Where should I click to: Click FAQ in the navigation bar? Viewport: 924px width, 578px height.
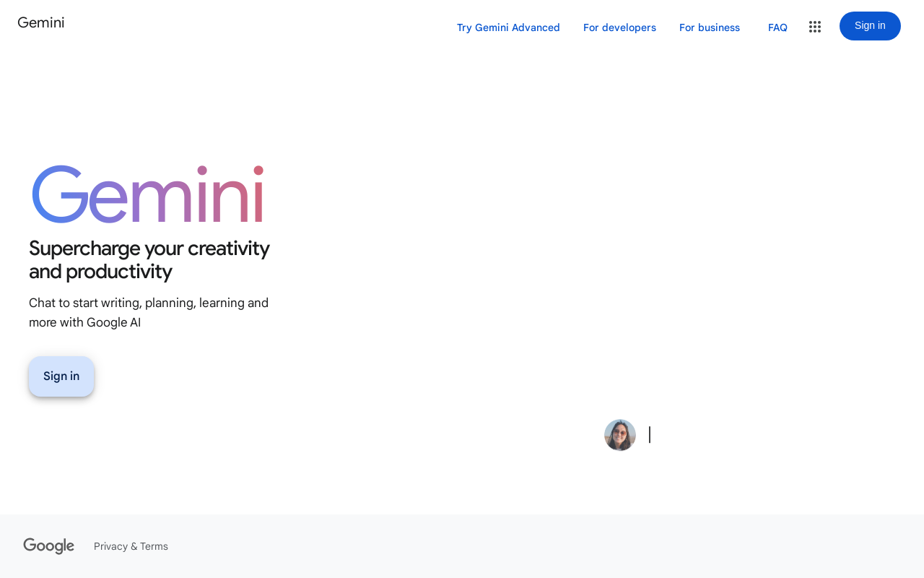pyautogui.click(x=777, y=26)
